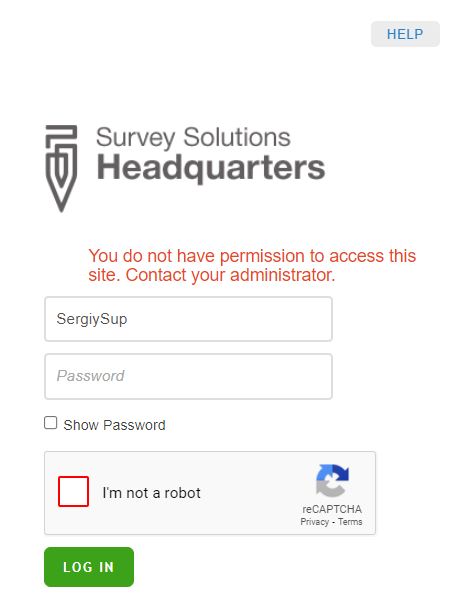Click the Survey Solutions pencil logo
Screen dimensions: 469x614
pyautogui.click(x=61, y=168)
